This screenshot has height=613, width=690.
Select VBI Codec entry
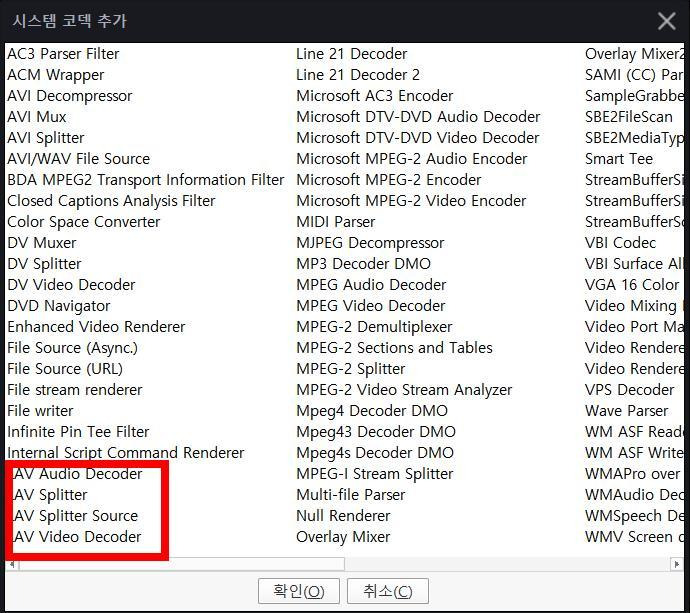[x=620, y=243]
